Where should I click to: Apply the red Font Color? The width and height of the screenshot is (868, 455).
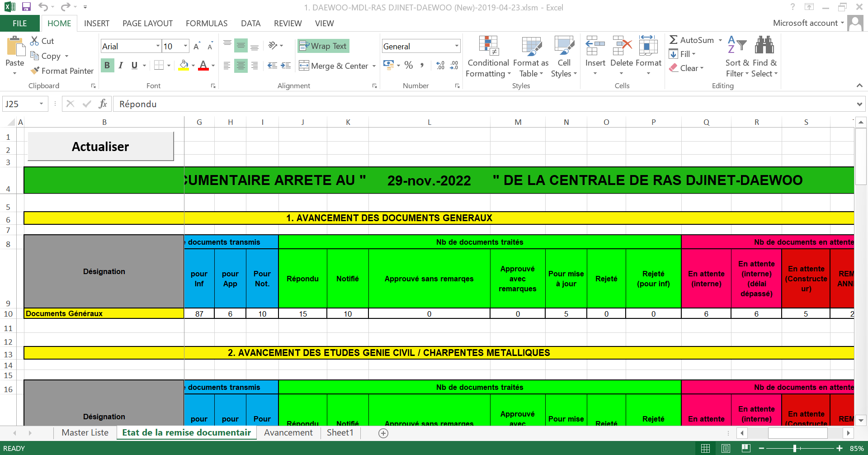tap(203, 66)
